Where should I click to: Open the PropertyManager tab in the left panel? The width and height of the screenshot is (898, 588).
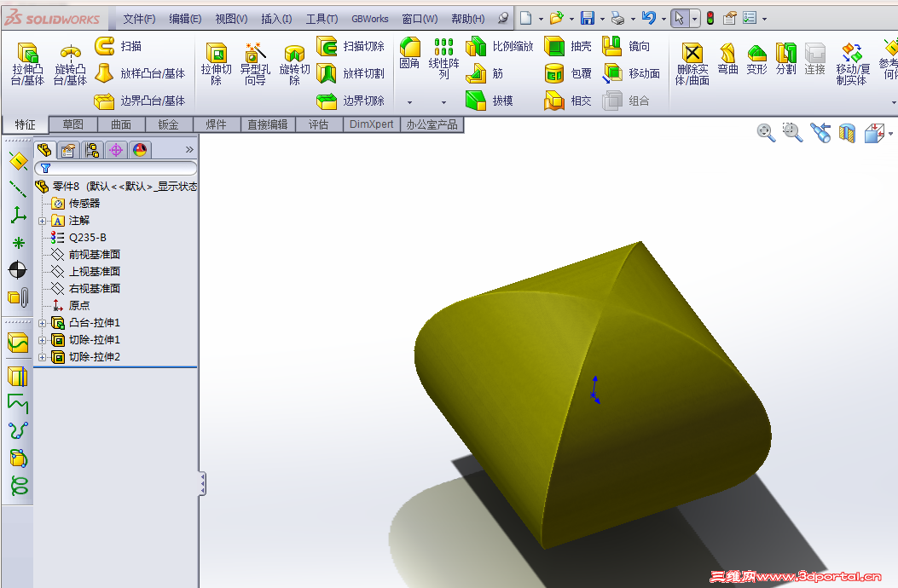(x=67, y=150)
